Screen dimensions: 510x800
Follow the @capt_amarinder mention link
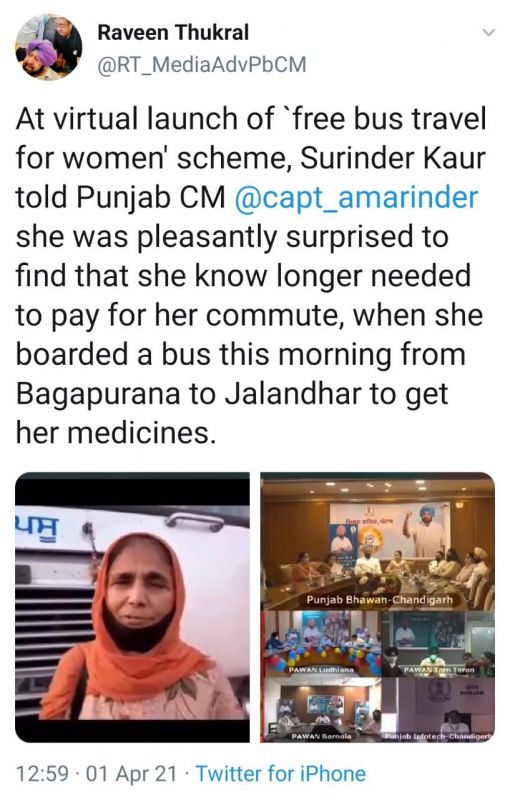(356, 197)
